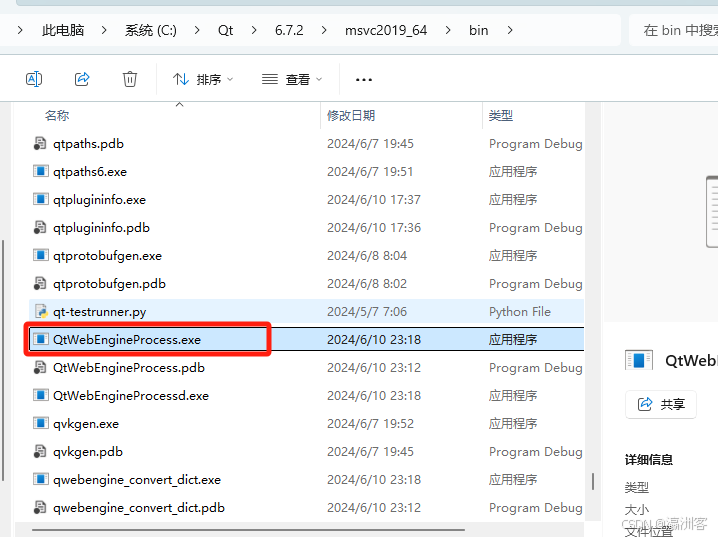Sort by the 名称 column header
The width and height of the screenshot is (718, 537).
(x=57, y=115)
